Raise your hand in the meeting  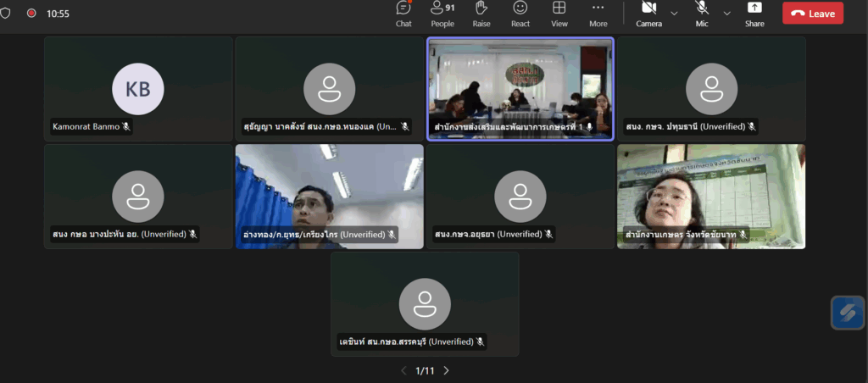[x=481, y=13]
